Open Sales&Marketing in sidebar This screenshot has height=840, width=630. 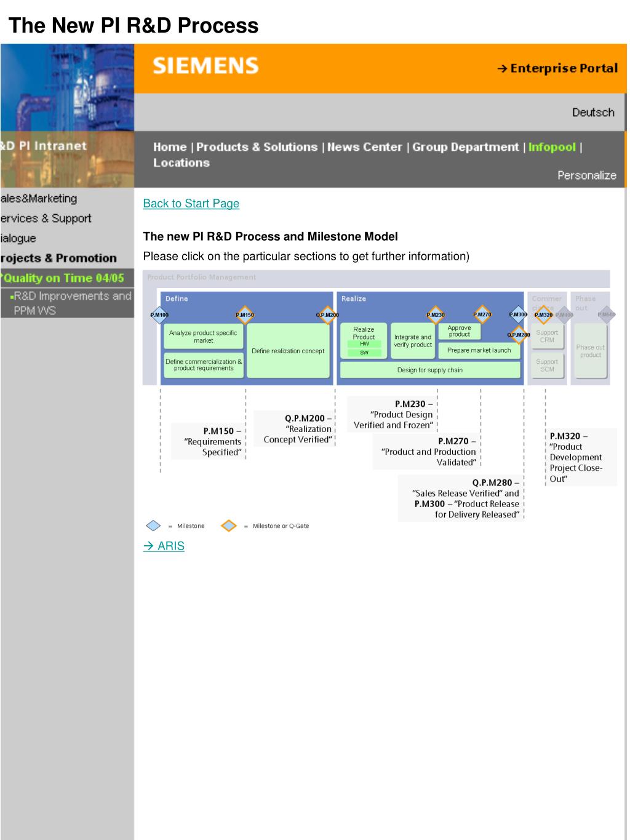39,198
